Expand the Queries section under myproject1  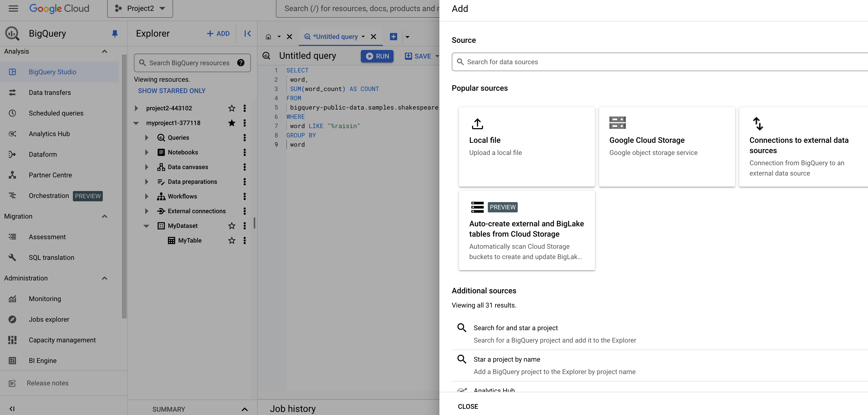[146, 137]
